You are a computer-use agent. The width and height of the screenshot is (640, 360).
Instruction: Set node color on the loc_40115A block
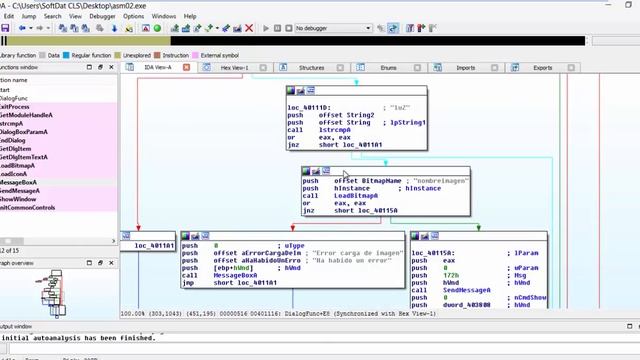pyautogui.click(x=415, y=236)
